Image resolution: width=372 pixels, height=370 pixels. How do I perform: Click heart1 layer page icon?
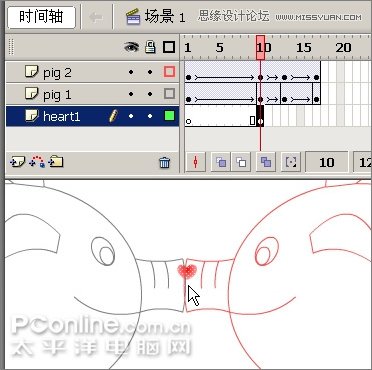(x=32, y=116)
